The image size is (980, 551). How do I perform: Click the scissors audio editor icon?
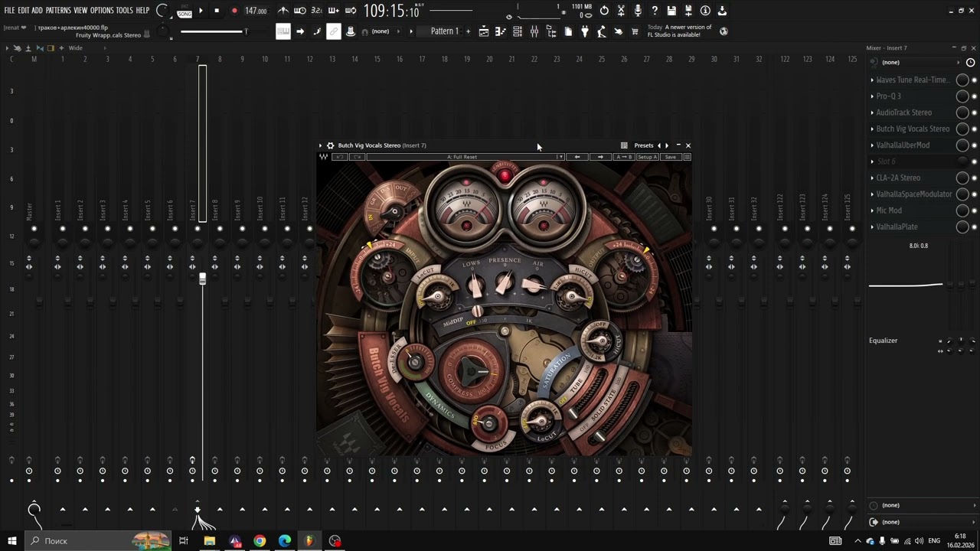pyautogui.click(x=621, y=11)
